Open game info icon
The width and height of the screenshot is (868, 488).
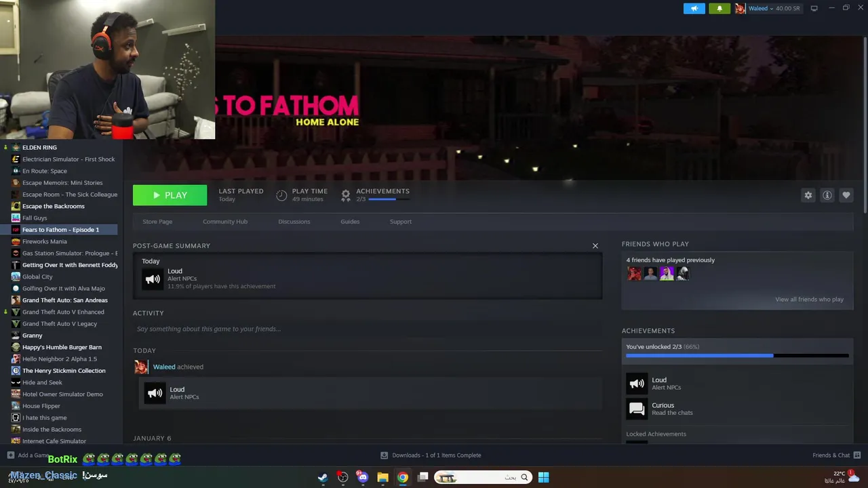coord(827,195)
